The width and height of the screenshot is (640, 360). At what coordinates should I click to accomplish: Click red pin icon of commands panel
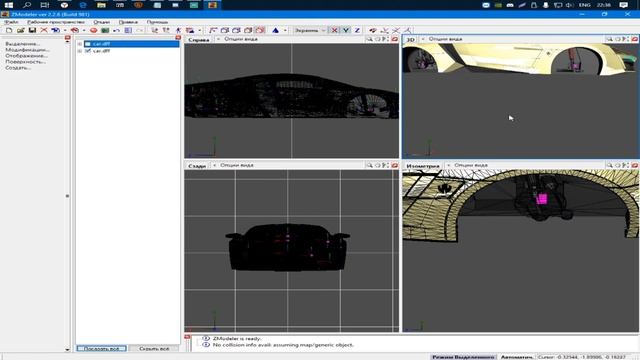68,38
